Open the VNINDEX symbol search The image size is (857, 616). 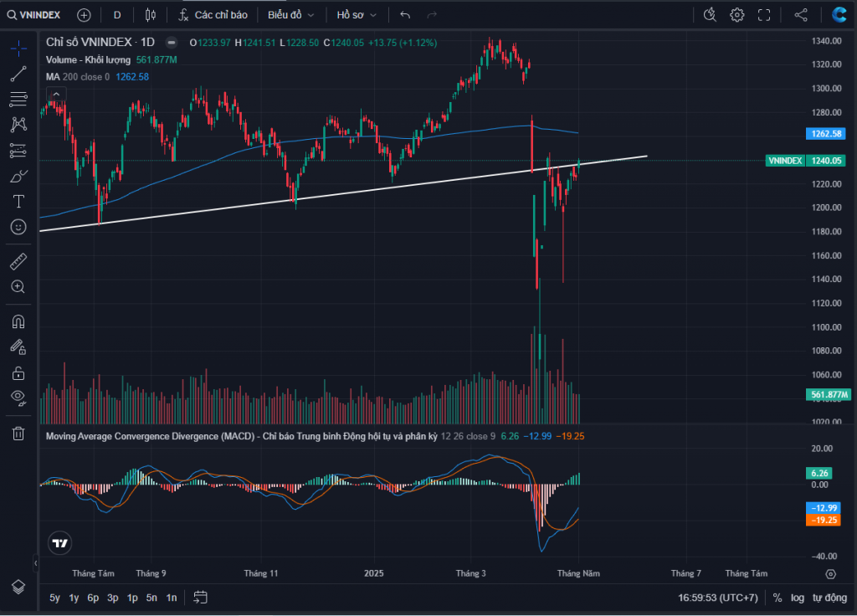[x=33, y=15]
